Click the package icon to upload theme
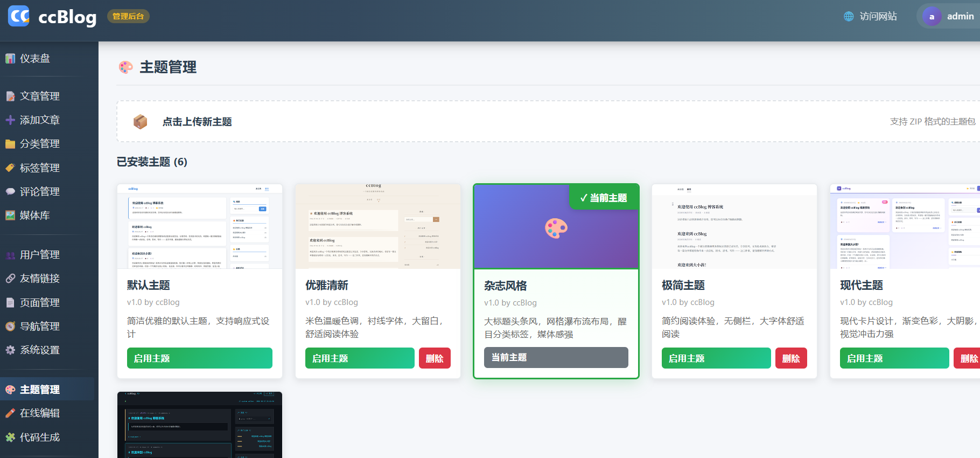The image size is (980, 458). [140, 122]
